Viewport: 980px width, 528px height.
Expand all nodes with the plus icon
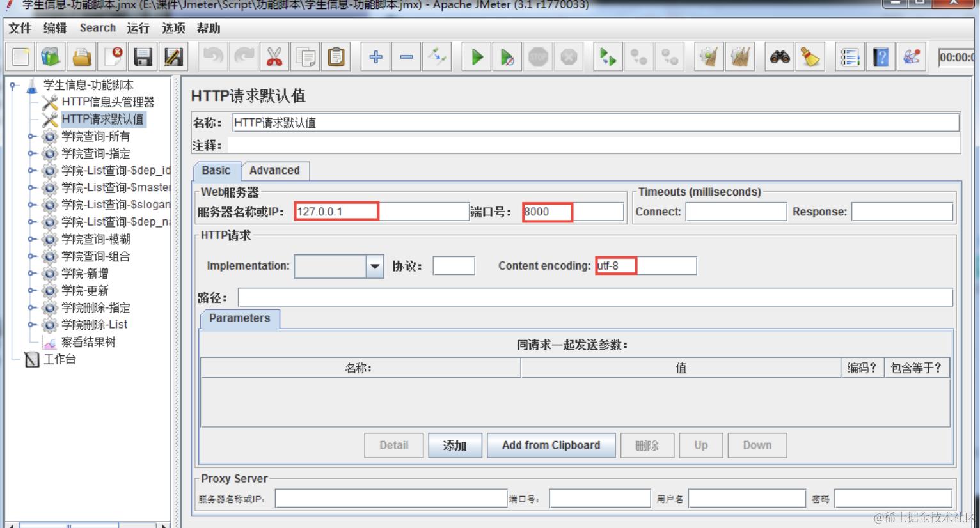(x=375, y=57)
